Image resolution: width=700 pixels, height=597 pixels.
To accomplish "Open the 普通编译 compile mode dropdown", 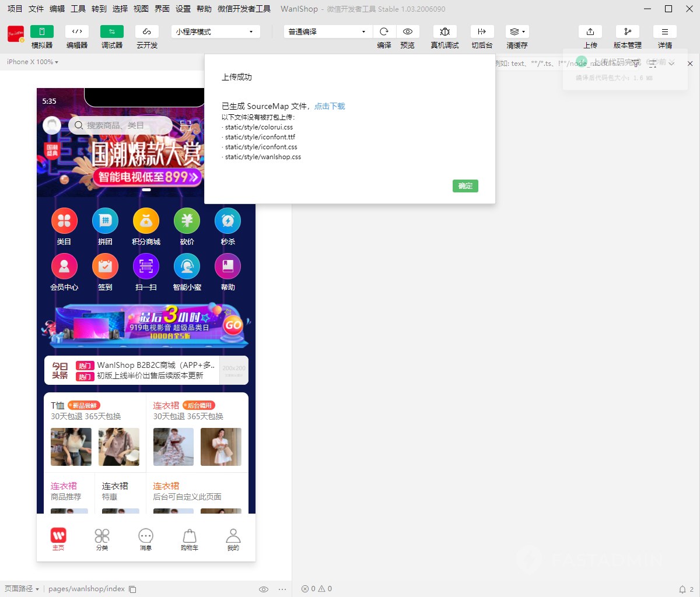I will pyautogui.click(x=328, y=31).
